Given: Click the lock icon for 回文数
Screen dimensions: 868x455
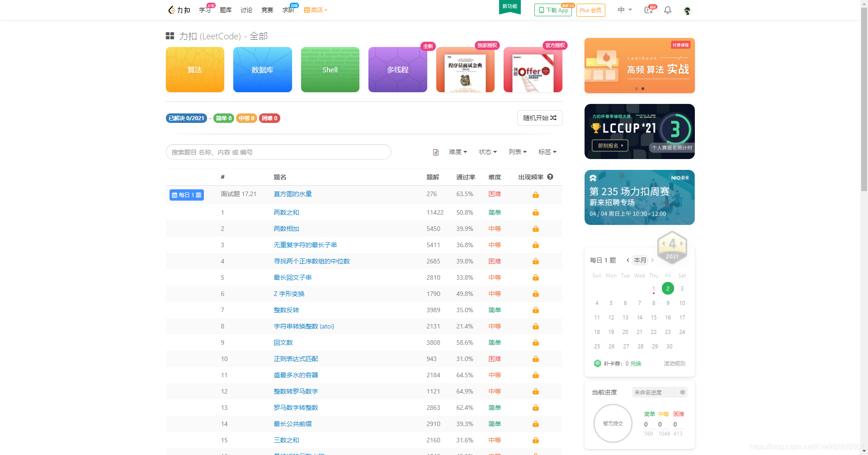Looking at the screenshot, I should [x=536, y=342].
